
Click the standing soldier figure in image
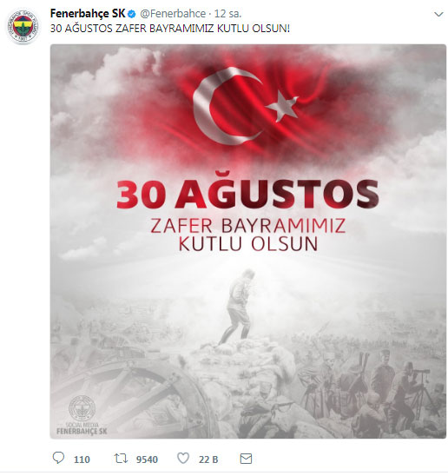238,307
